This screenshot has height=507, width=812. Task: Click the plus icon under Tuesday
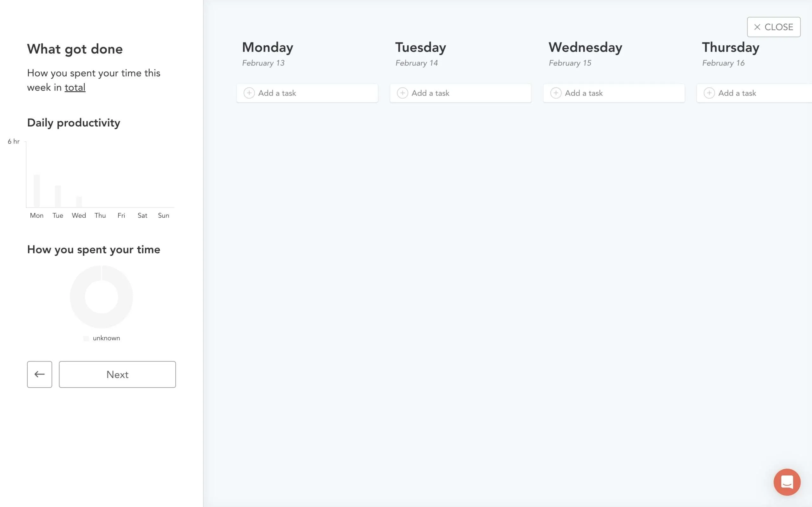pos(402,93)
